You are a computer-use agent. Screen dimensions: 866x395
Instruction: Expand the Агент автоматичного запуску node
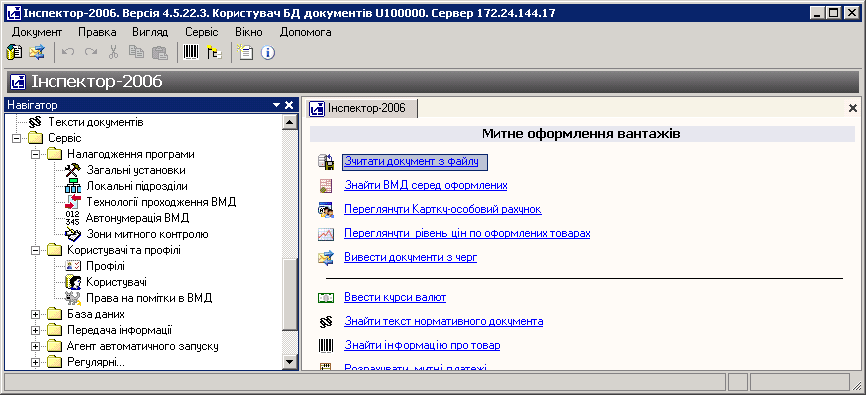point(35,346)
